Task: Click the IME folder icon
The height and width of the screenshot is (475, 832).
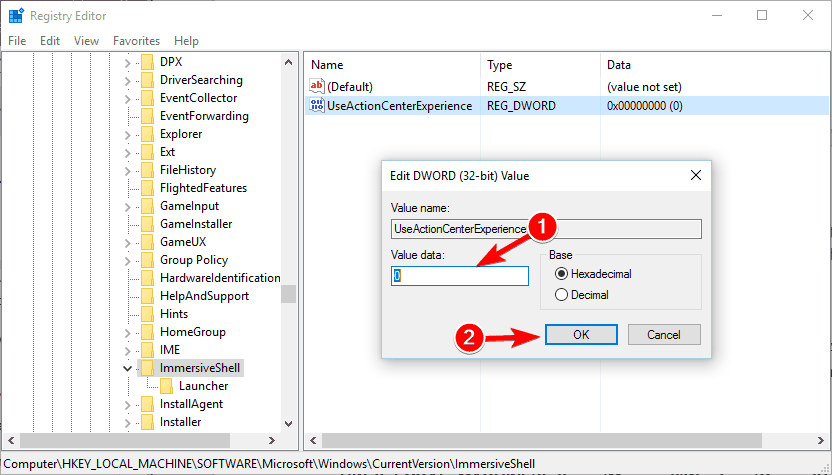Action: tap(148, 351)
